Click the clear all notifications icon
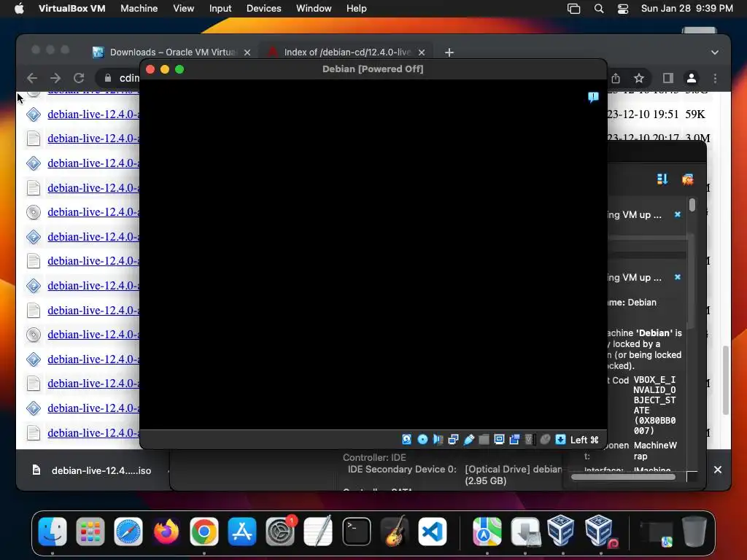 click(687, 179)
